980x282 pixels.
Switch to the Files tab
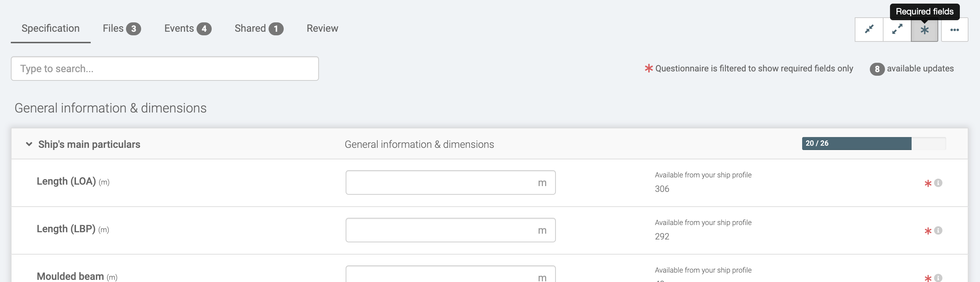tap(121, 28)
